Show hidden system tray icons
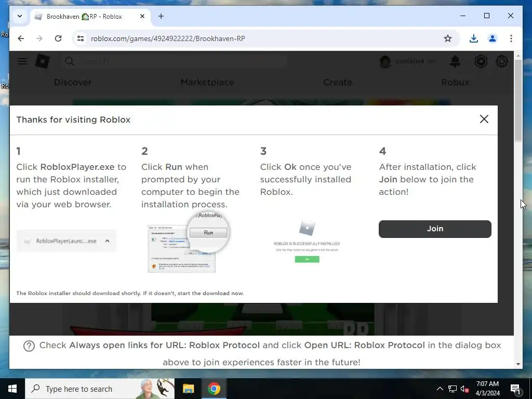The image size is (532, 399). click(440, 389)
